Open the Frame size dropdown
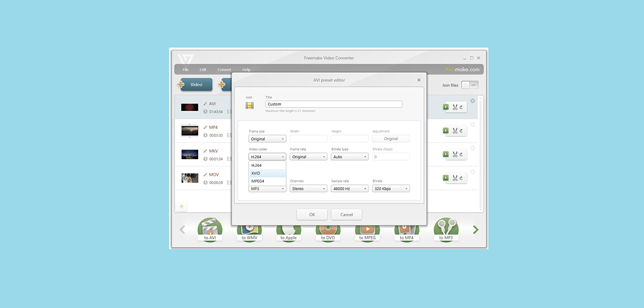 click(267, 139)
